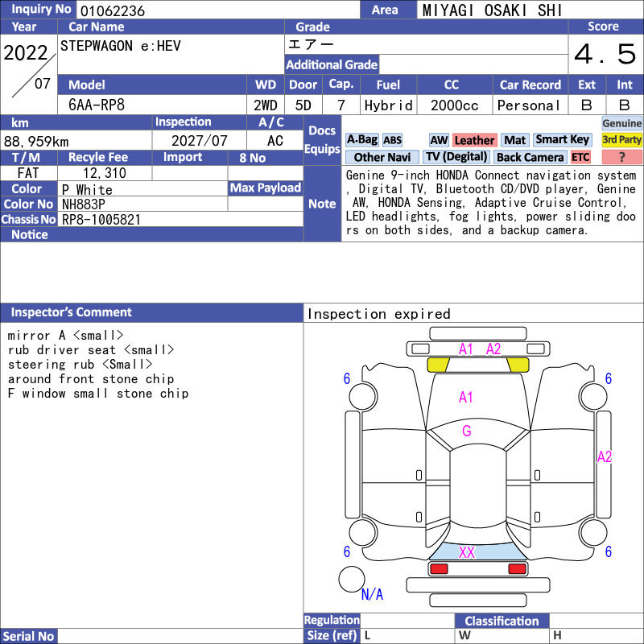Click the 5D door value
This screenshot has width=644, height=644.
point(303,105)
